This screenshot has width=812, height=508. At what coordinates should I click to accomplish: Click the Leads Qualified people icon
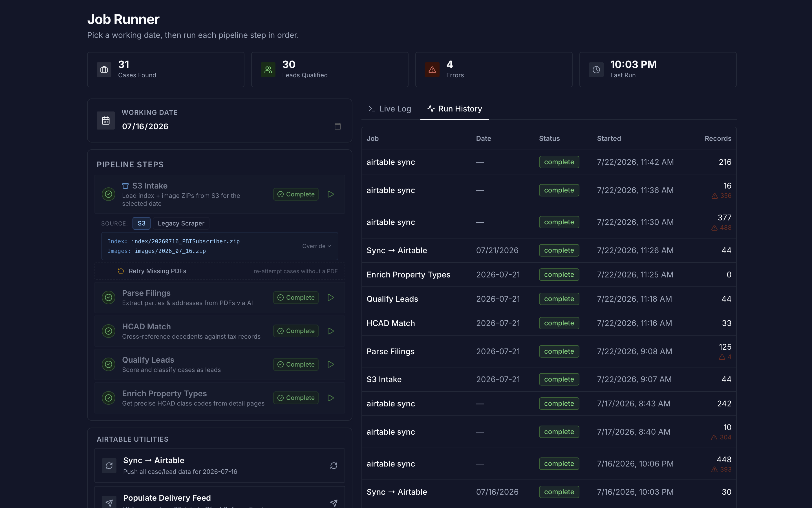tap(268, 69)
